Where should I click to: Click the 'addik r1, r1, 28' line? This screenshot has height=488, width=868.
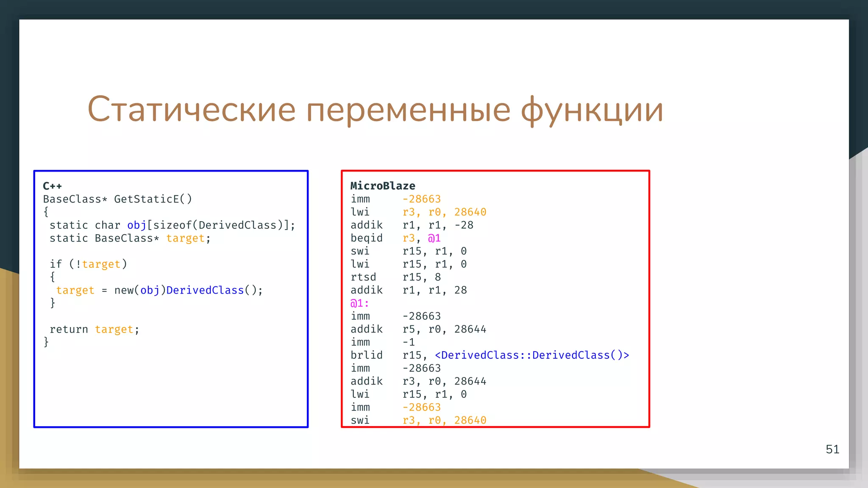[409, 290]
